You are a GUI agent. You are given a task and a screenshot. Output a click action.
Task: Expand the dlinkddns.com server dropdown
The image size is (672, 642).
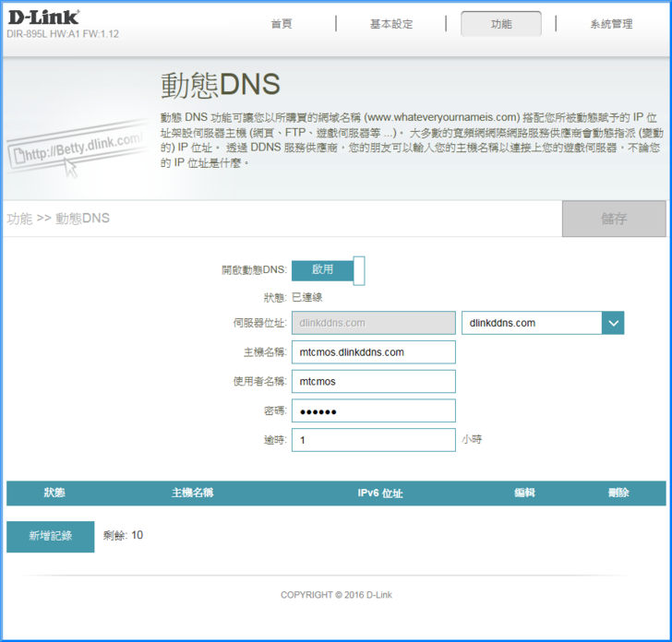(543, 323)
